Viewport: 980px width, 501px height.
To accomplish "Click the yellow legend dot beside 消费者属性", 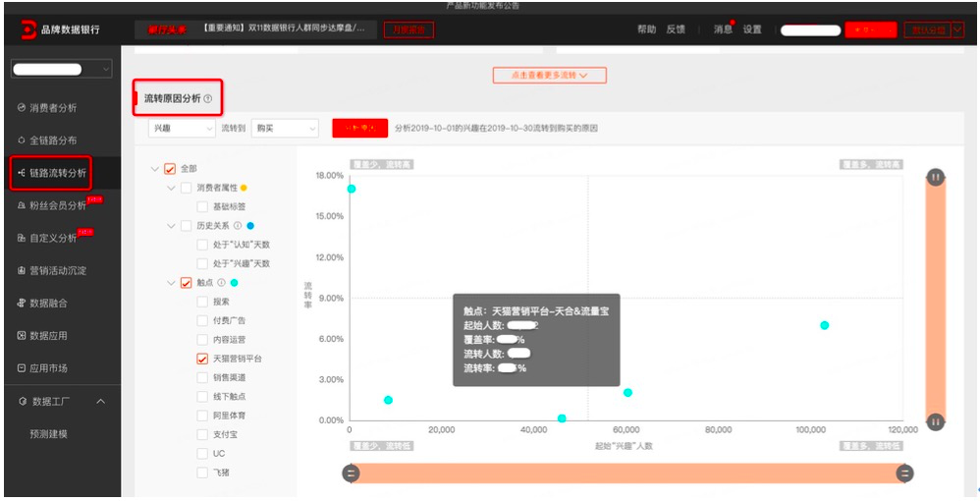I will [x=244, y=188].
